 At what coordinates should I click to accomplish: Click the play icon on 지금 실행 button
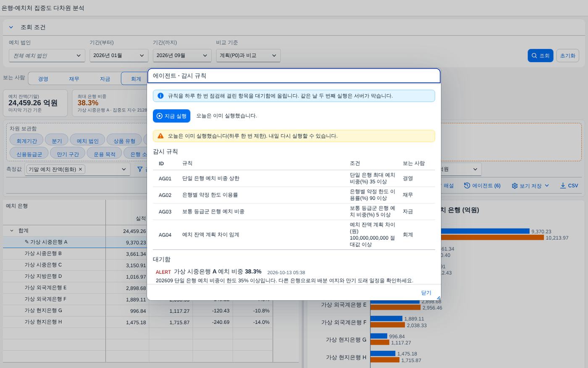(159, 116)
